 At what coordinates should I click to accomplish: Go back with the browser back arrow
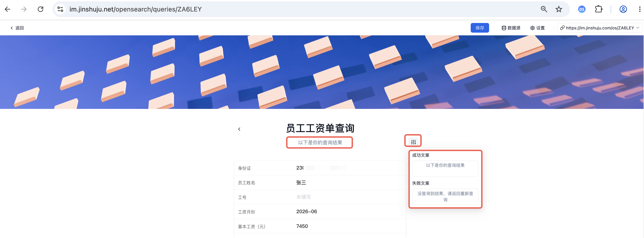(x=8, y=9)
